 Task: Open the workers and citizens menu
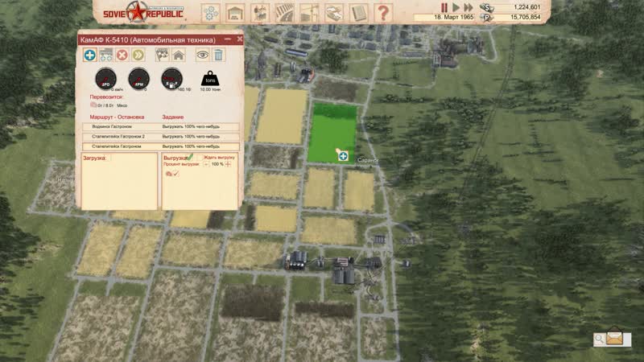pos(259,14)
